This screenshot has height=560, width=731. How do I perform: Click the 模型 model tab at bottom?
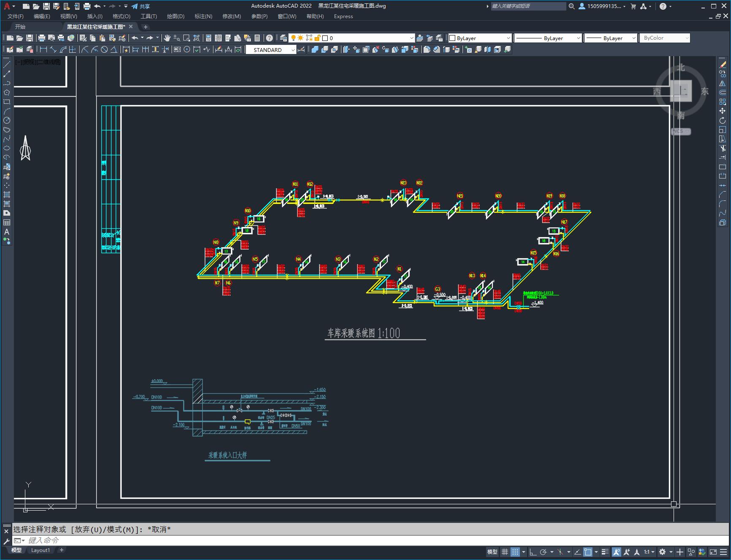coord(16,550)
